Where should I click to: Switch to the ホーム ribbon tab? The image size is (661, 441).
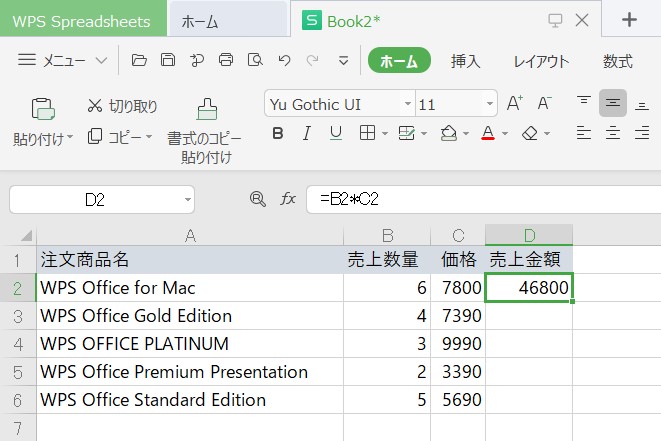point(399,61)
